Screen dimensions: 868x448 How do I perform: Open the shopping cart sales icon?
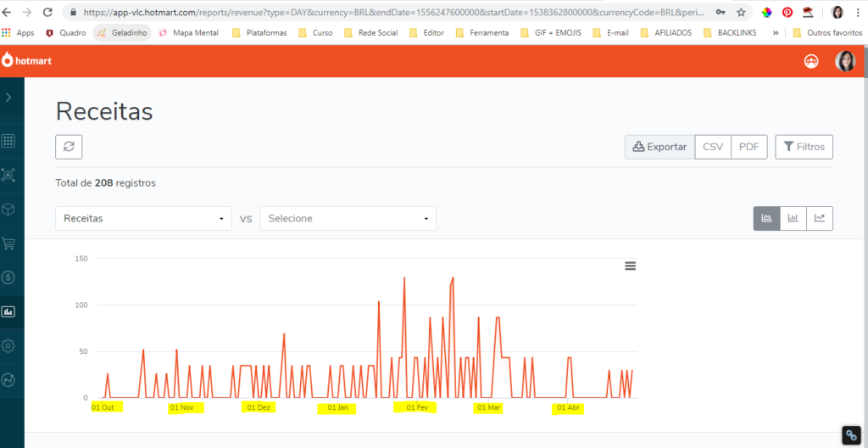(8, 243)
